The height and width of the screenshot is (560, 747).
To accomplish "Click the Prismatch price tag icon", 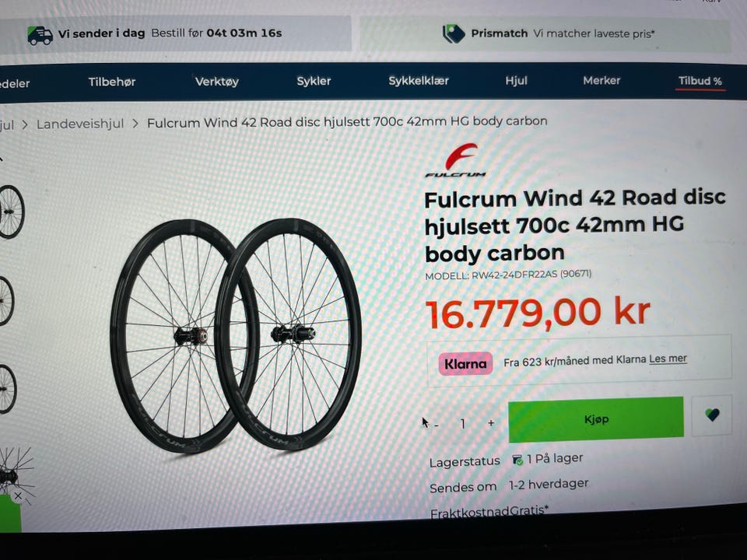I will [454, 33].
